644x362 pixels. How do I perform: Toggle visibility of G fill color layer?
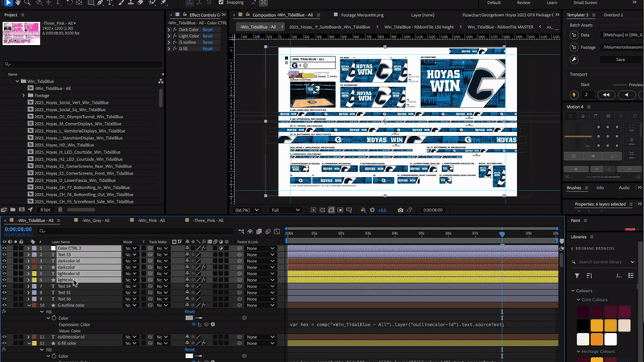(4, 343)
